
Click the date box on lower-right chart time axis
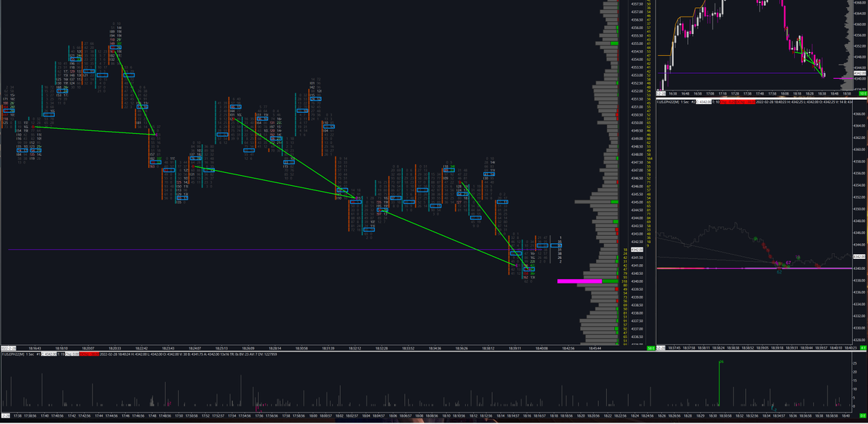(661, 348)
